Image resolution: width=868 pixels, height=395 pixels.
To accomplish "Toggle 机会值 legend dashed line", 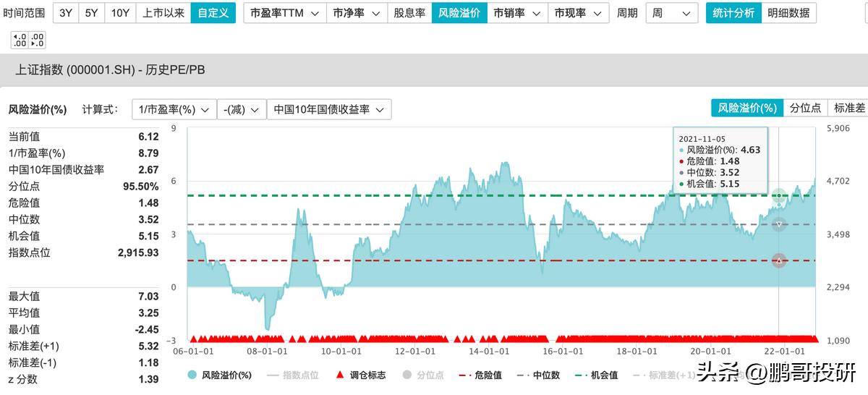I will (597, 375).
